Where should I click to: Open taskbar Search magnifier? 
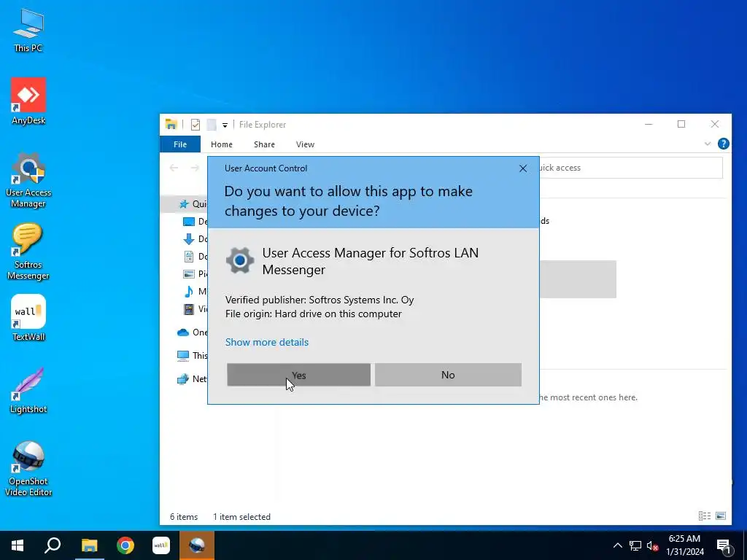coord(53,545)
